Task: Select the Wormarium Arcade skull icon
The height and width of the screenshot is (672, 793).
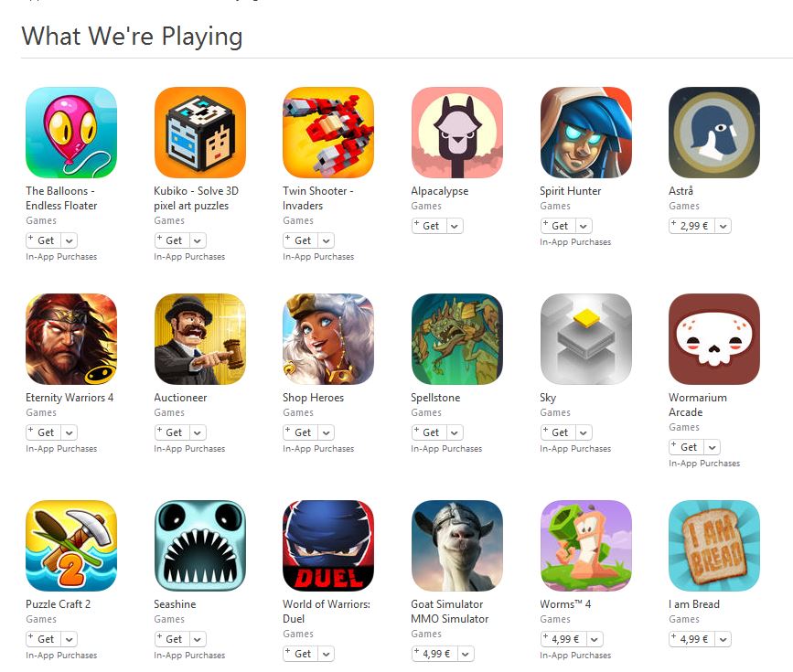Action: point(714,339)
